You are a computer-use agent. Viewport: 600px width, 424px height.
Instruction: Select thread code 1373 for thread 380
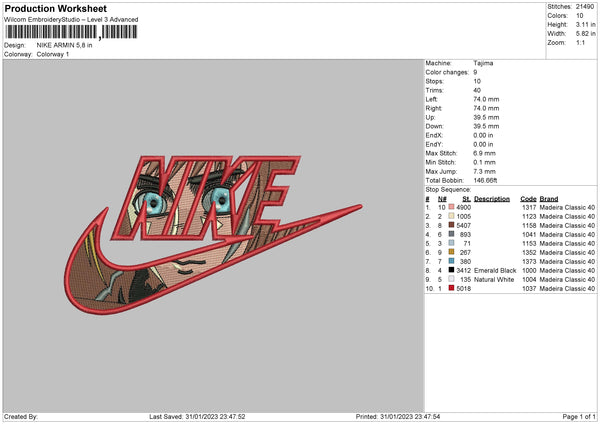point(529,261)
